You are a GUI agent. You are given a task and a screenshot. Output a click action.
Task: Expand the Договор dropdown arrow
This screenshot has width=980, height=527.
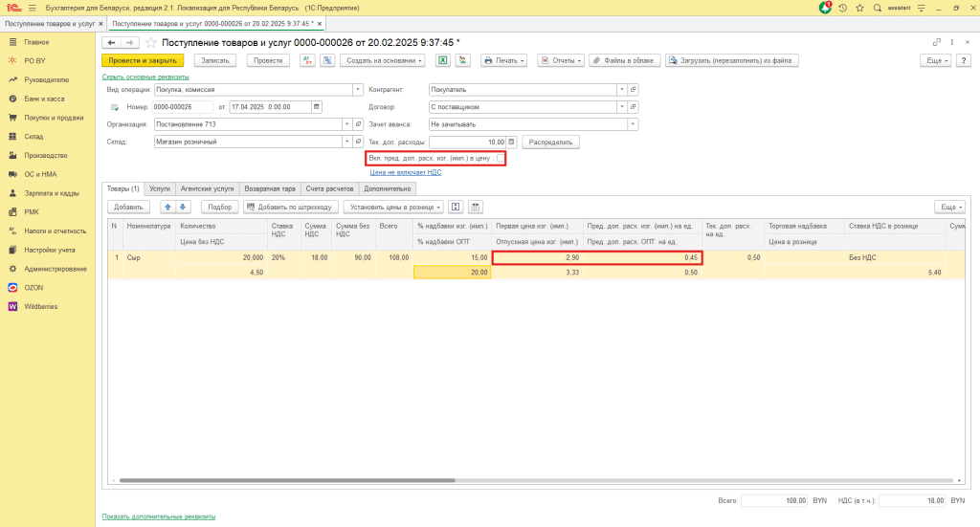pyautogui.click(x=622, y=107)
